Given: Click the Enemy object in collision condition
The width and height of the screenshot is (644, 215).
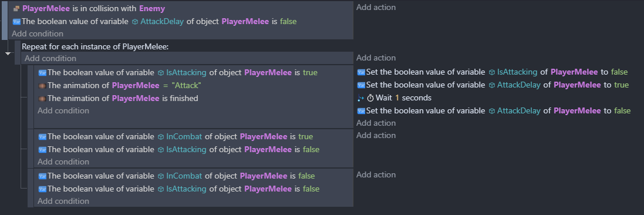Looking at the screenshot, I should 152,8.
